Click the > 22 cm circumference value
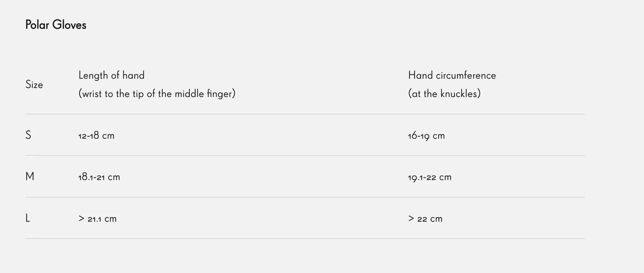 pos(425,219)
